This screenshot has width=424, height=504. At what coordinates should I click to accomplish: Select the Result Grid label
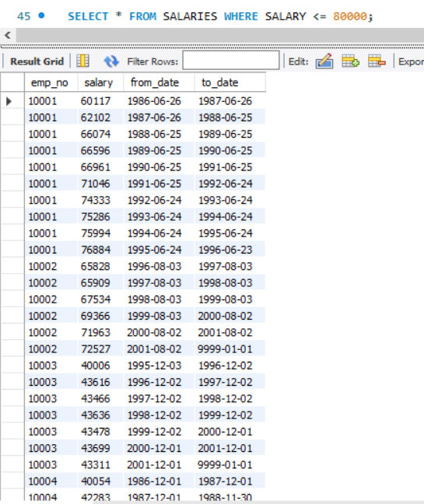tap(37, 61)
